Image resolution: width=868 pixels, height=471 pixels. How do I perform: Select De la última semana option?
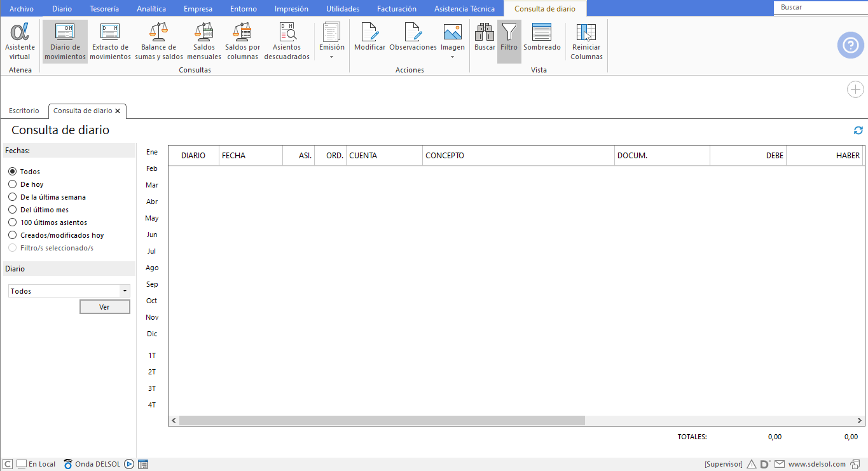pos(12,197)
